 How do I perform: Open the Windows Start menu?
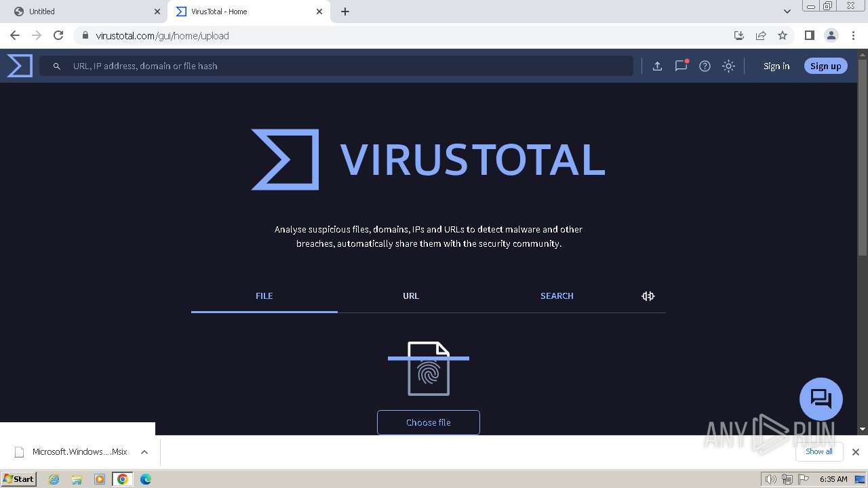click(x=19, y=479)
